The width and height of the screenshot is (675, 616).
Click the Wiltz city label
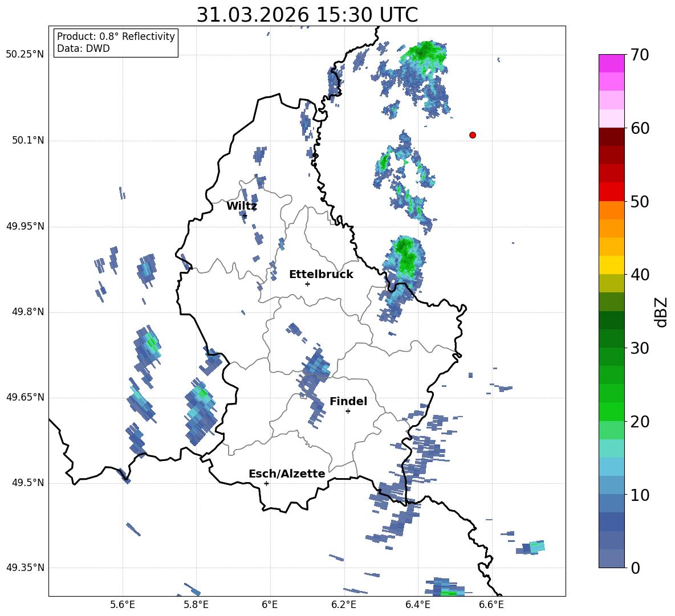pyautogui.click(x=242, y=206)
